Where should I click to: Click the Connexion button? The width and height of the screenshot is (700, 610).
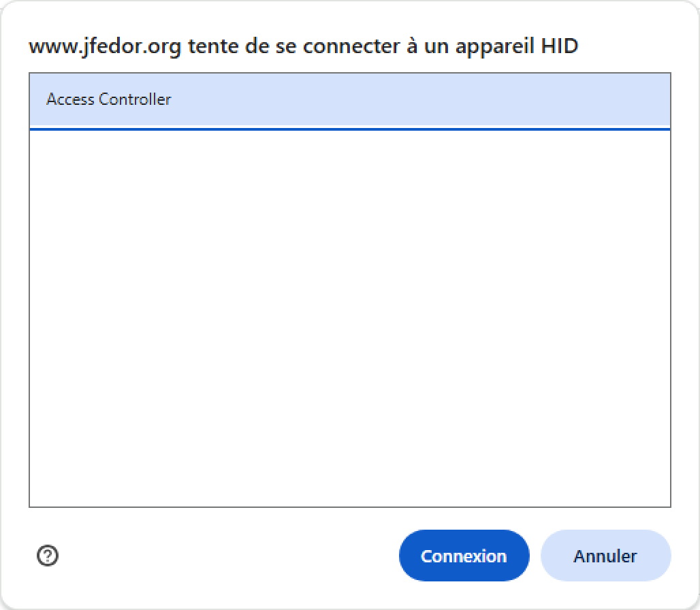(464, 556)
